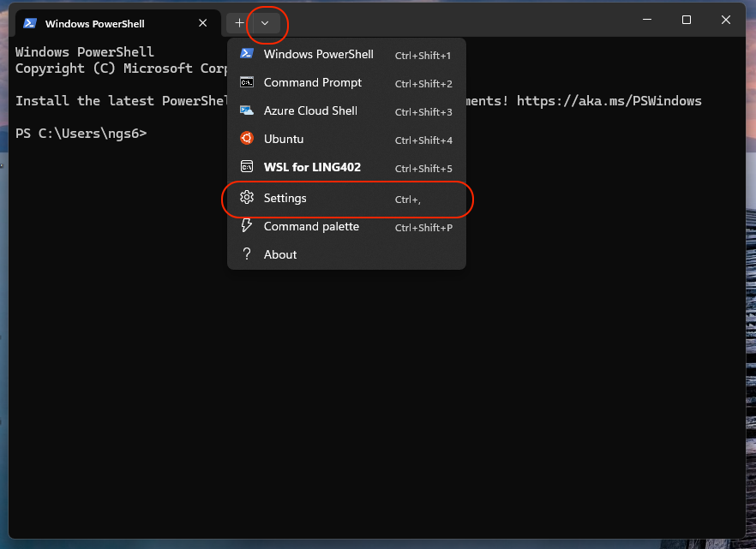This screenshot has width=756, height=549.
Task: Close the Terminal window
Action: point(726,20)
